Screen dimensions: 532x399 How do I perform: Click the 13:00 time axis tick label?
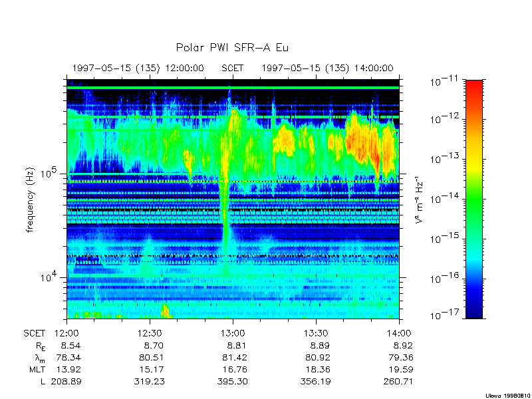tap(233, 333)
